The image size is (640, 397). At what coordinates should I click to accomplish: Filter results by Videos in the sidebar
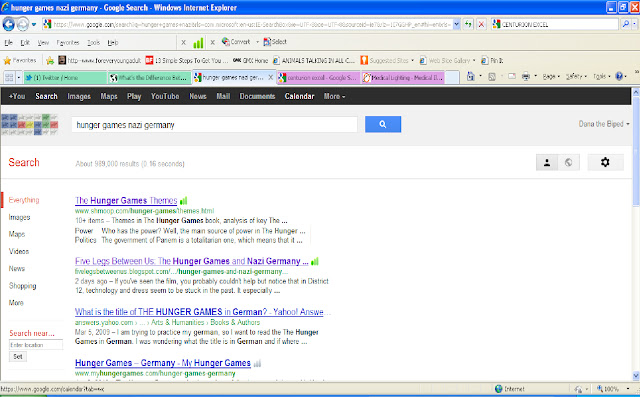(x=19, y=251)
